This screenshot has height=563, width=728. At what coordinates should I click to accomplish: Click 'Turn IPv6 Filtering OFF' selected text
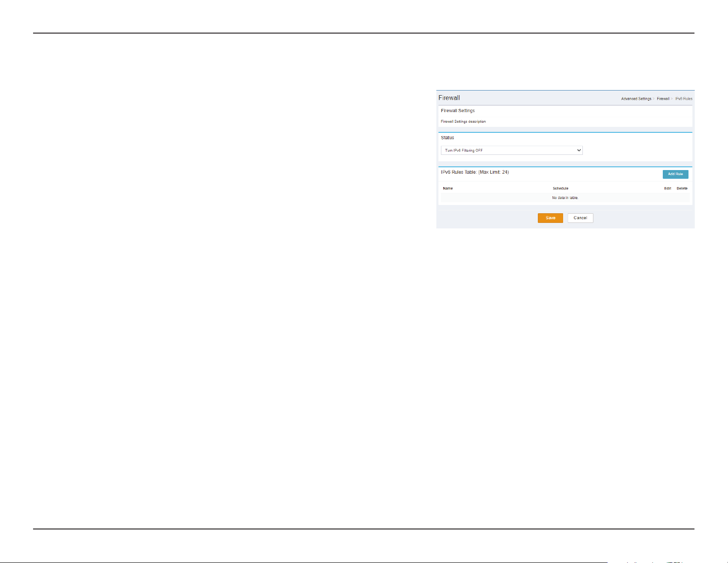(x=464, y=150)
